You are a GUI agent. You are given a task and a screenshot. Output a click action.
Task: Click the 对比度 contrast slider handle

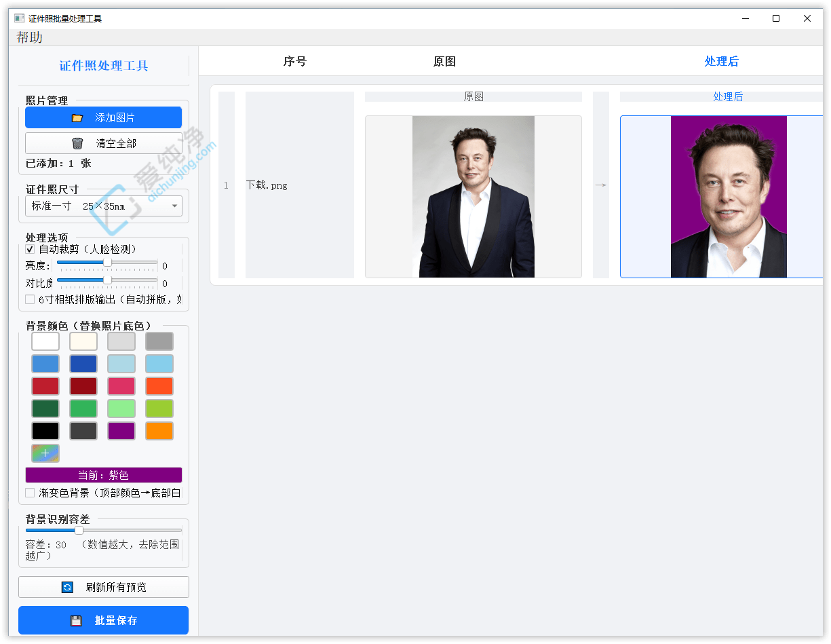[107, 280]
